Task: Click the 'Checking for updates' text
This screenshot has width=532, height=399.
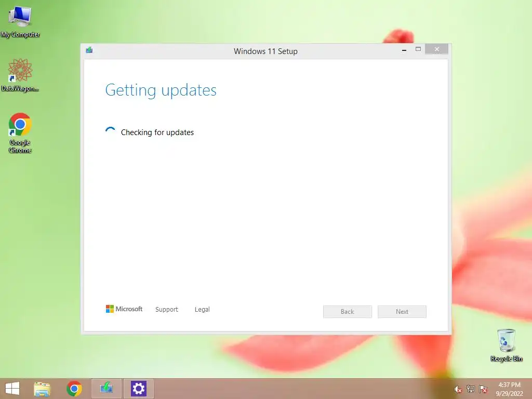Action: click(157, 132)
